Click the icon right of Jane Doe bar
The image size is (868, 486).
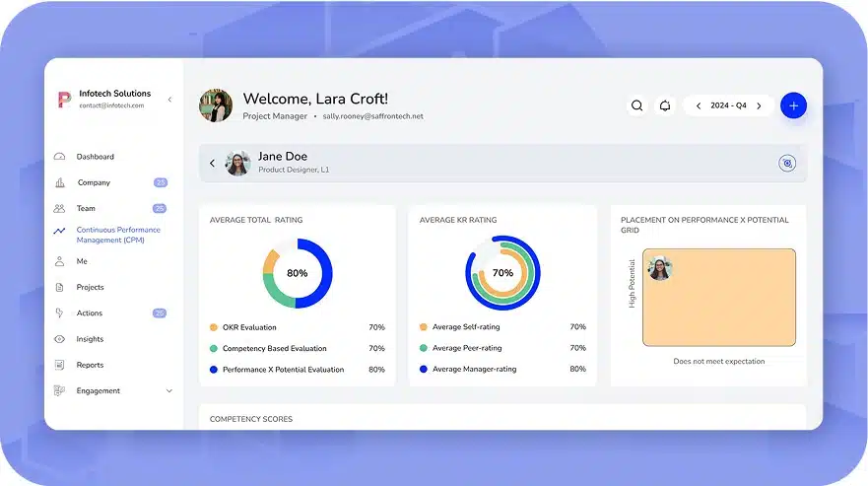(x=787, y=164)
